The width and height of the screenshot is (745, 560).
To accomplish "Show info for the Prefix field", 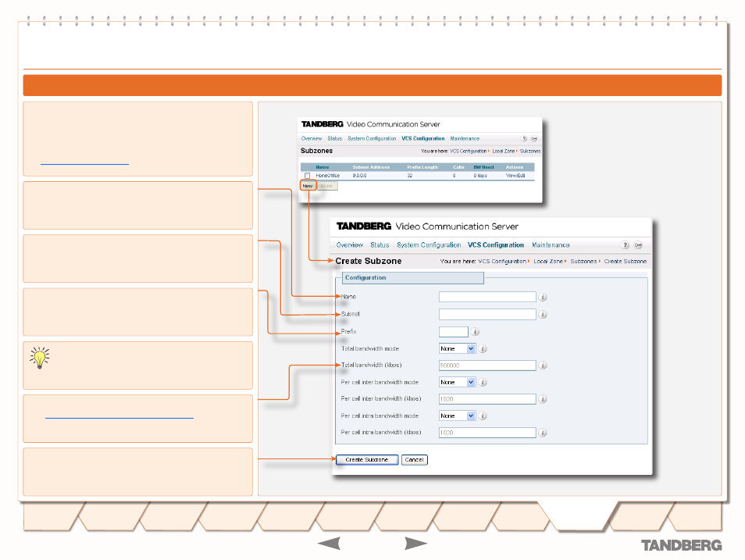I will click(x=475, y=332).
